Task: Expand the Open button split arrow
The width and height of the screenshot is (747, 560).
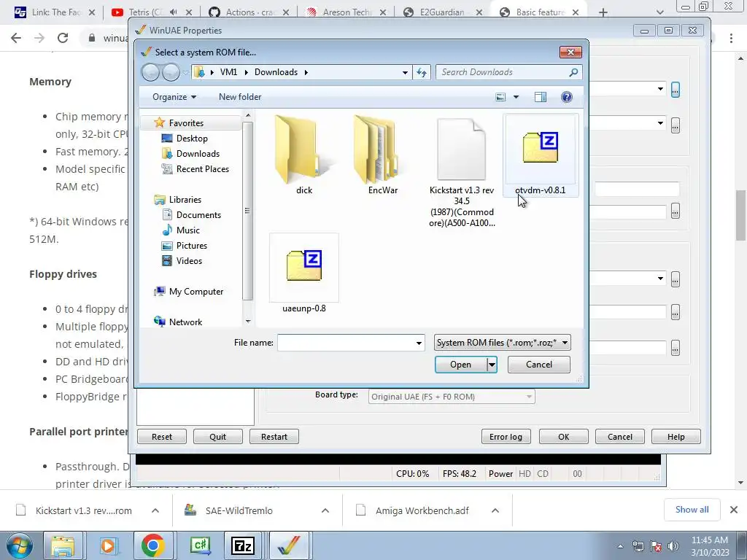Action: (492, 365)
